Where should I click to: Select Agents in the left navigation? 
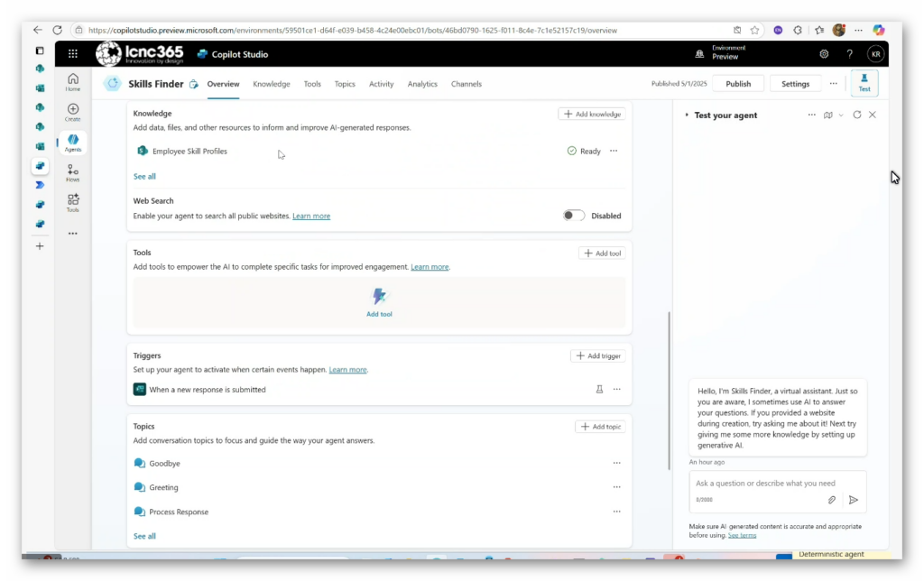72,143
